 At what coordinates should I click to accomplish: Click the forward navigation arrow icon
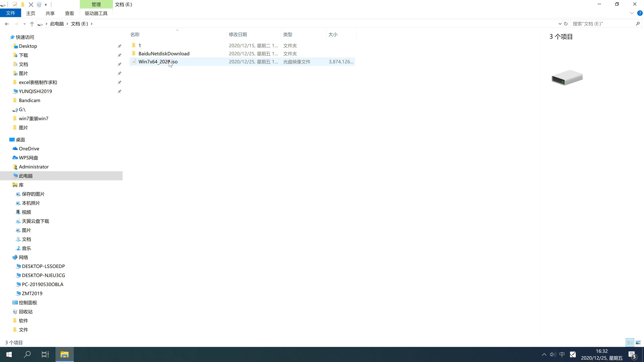[16, 23]
